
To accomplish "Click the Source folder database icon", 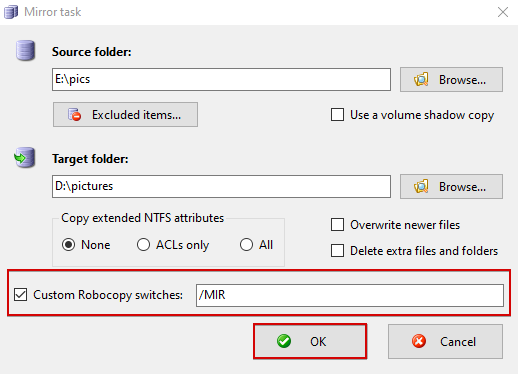I will click(x=25, y=51).
